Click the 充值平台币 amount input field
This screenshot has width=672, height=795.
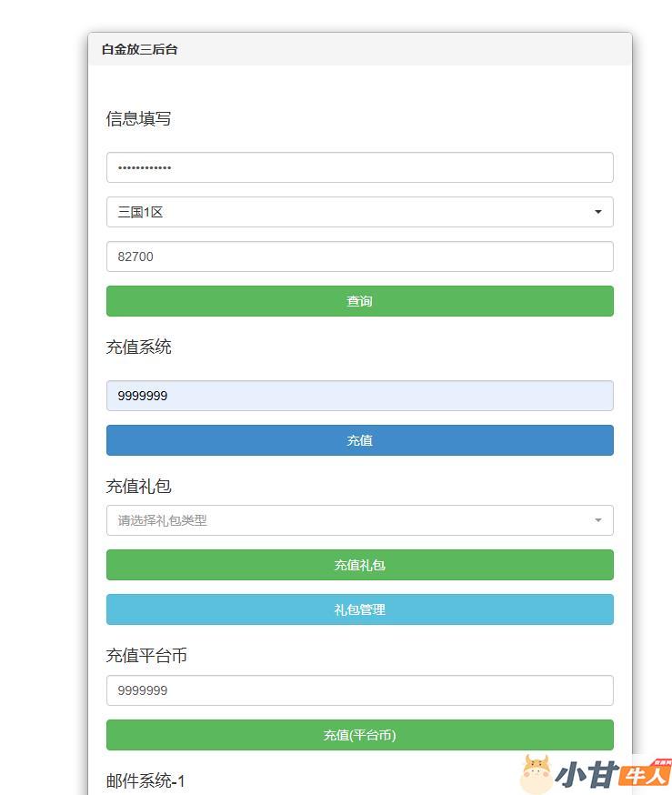click(x=359, y=690)
